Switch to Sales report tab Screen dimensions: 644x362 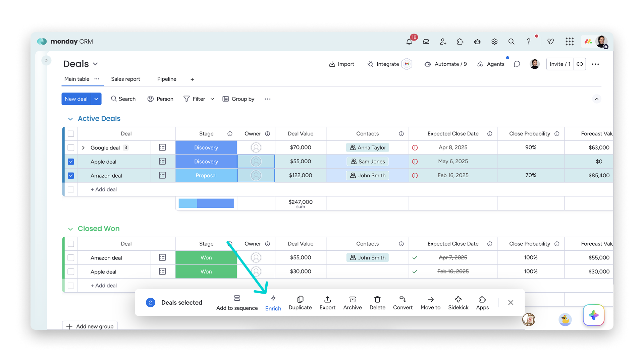pos(125,79)
